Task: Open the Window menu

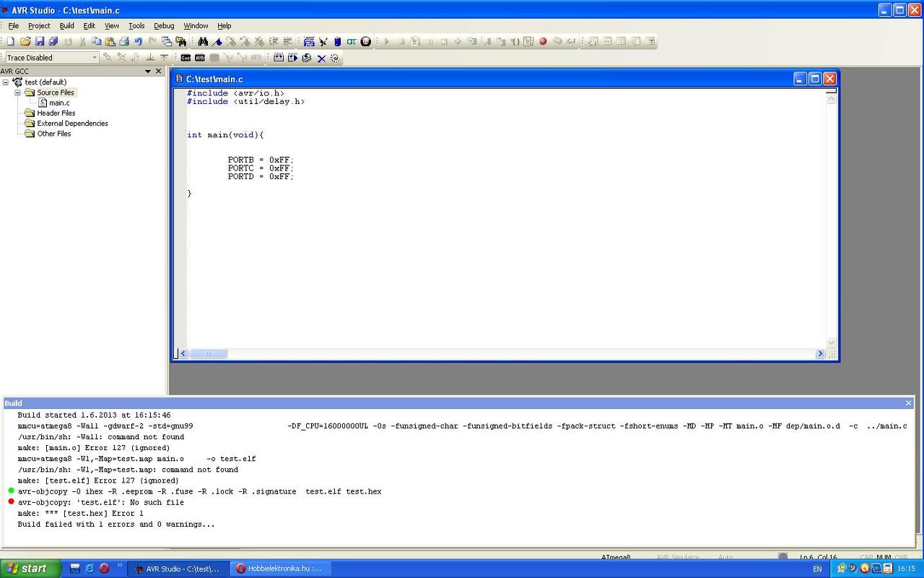Action: tap(196, 25)
